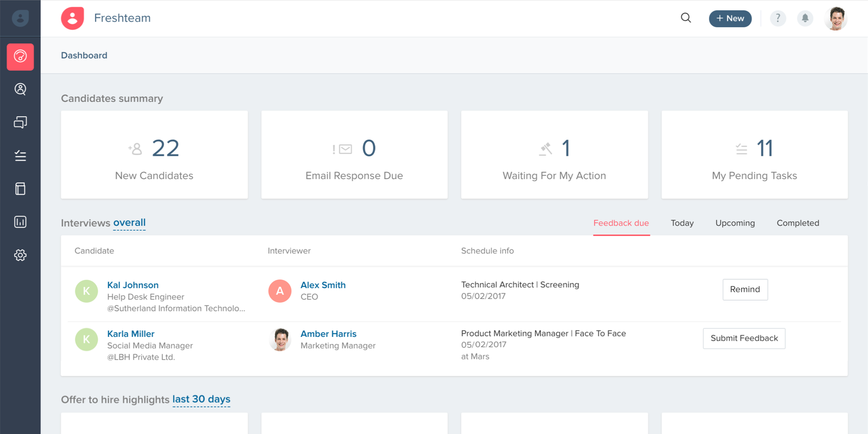Image resolution: width=868 pixels, height=434 pixels.
Task: Click the '11' pending tasks count
Action: [764, 149]
